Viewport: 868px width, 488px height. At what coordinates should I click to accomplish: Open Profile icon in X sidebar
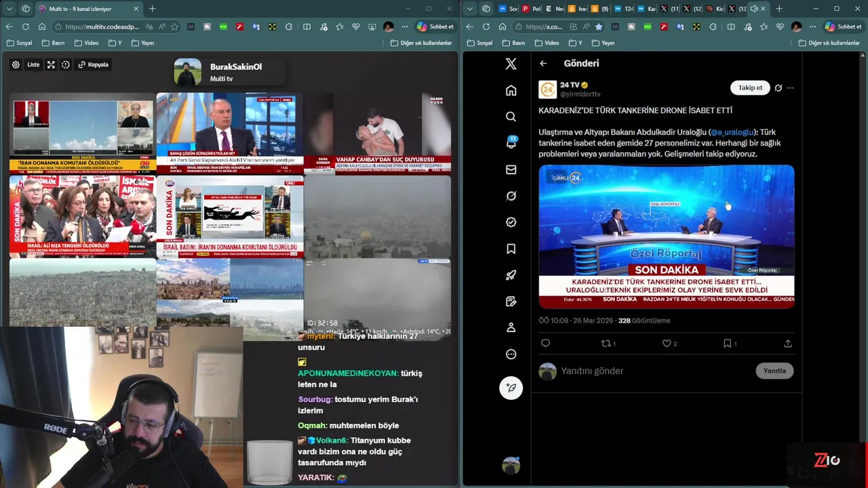click(x=511, y=327)
